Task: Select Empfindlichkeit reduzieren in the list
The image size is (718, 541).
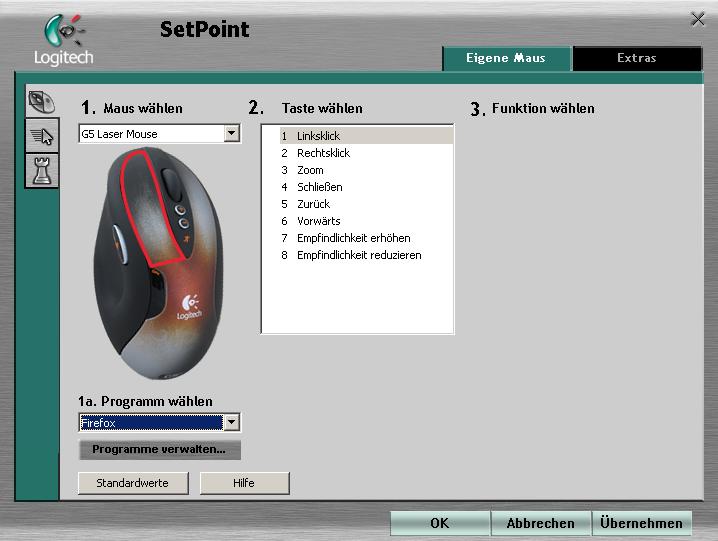Action: (x=366, y=255)
